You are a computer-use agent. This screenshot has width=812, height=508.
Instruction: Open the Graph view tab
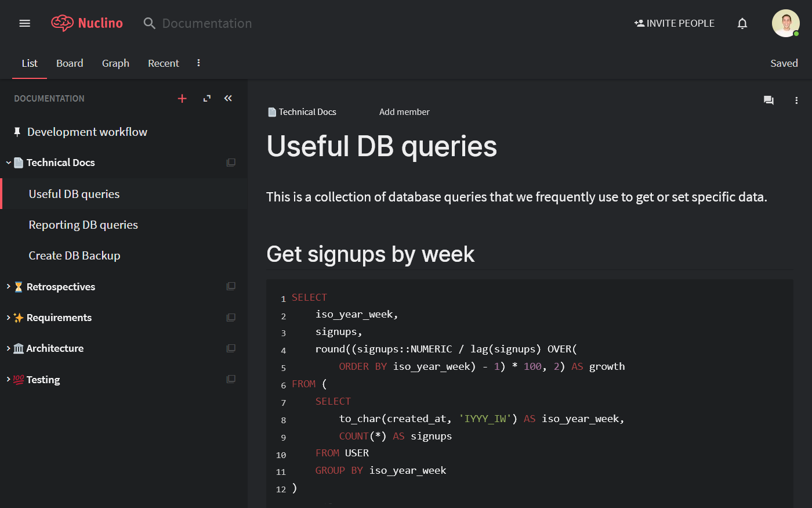click(115, 63)
